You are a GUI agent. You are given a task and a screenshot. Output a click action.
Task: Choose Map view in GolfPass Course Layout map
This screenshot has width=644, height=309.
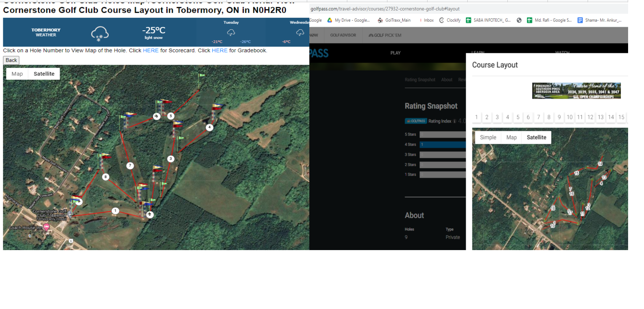[x=511, y=137]
